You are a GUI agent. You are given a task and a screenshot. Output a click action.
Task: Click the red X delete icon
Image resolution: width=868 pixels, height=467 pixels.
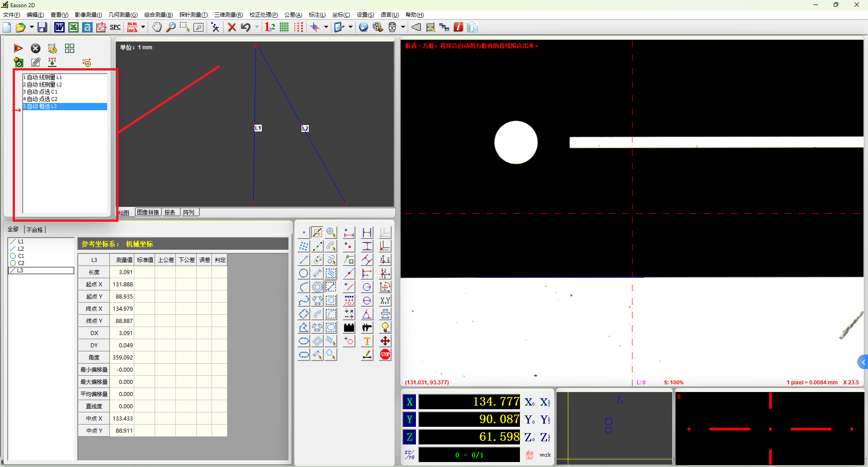click(232, 27)
